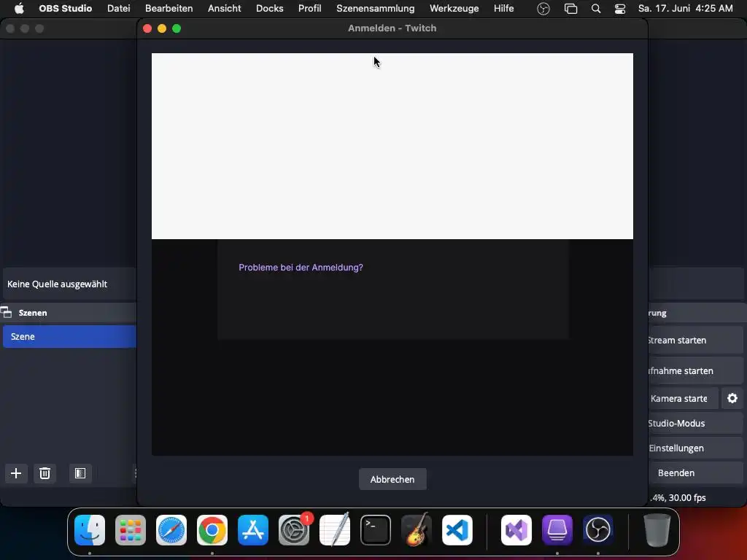The height and width of the screenshot is (560, 747).
Task: Open the Trash from the Dock
Action: click(657, 530)
